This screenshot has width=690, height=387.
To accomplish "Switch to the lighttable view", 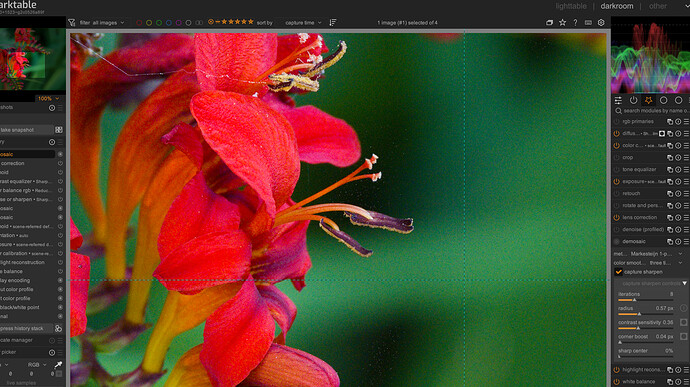I will [x=571, y=6].
